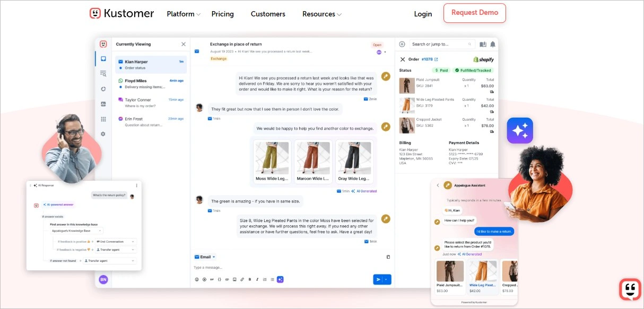Click the purple AI sparkle icon in composer
644x309 pixels.
click(x=280, y=279)
